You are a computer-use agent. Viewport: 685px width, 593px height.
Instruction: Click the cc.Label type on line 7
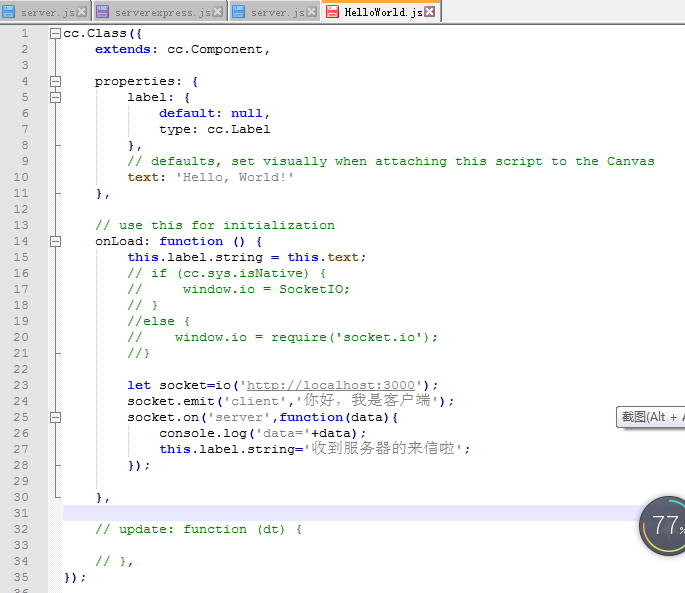[239, 129]
